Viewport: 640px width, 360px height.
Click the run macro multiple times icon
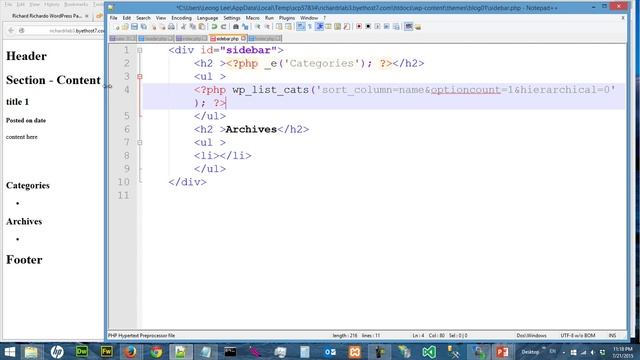[387, 27]
